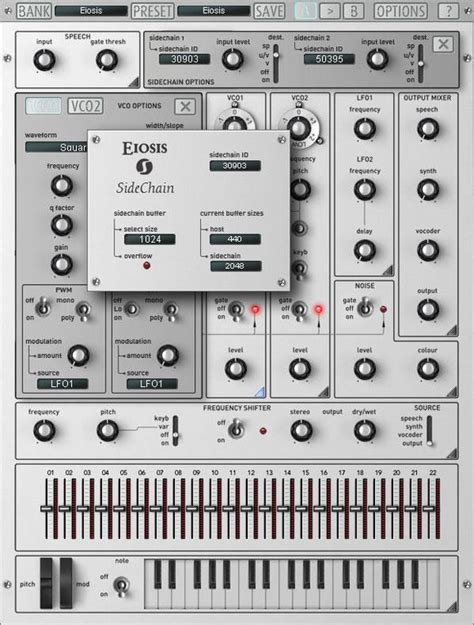Click sidechain 1 input level knob
Viewport: 474px width, 625px height.
(232, 60)
